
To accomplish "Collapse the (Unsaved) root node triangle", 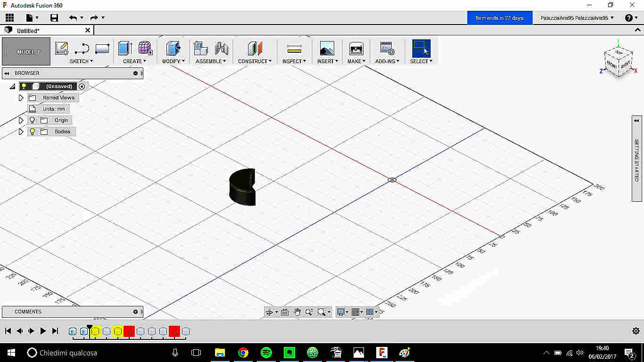I will pos(12,86).
